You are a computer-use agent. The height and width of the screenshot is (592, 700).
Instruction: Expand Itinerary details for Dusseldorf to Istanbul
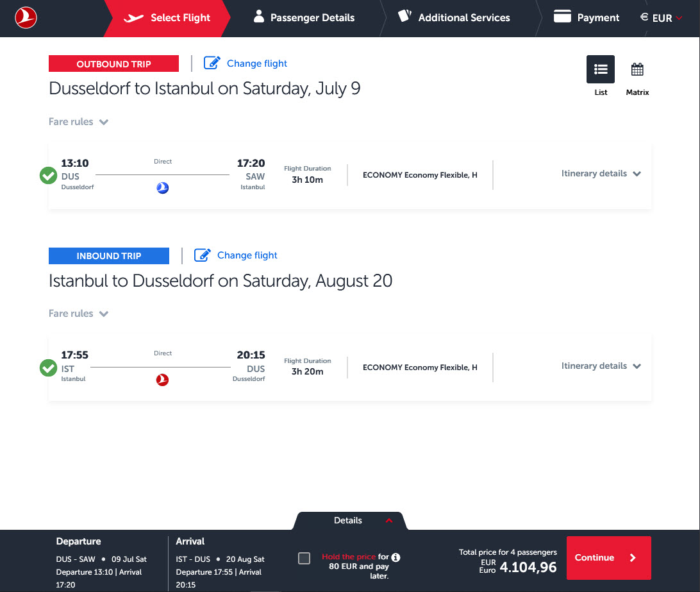[x=601, y=174]
